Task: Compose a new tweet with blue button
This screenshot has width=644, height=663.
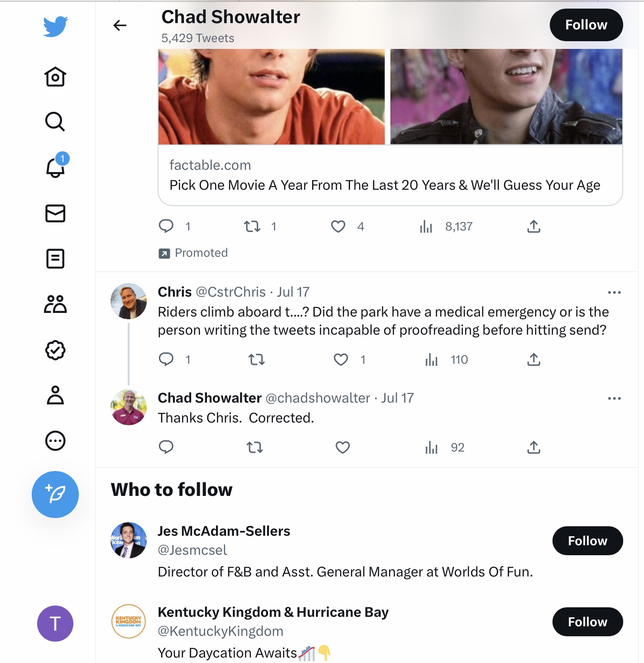Action: 55,495
